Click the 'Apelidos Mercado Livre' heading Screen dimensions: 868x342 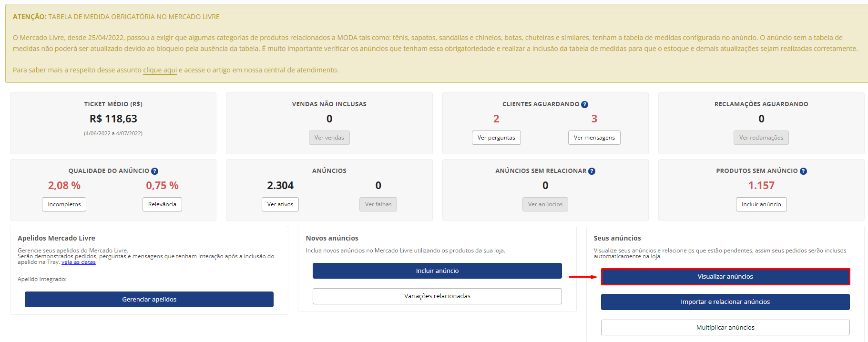(56, 238)
